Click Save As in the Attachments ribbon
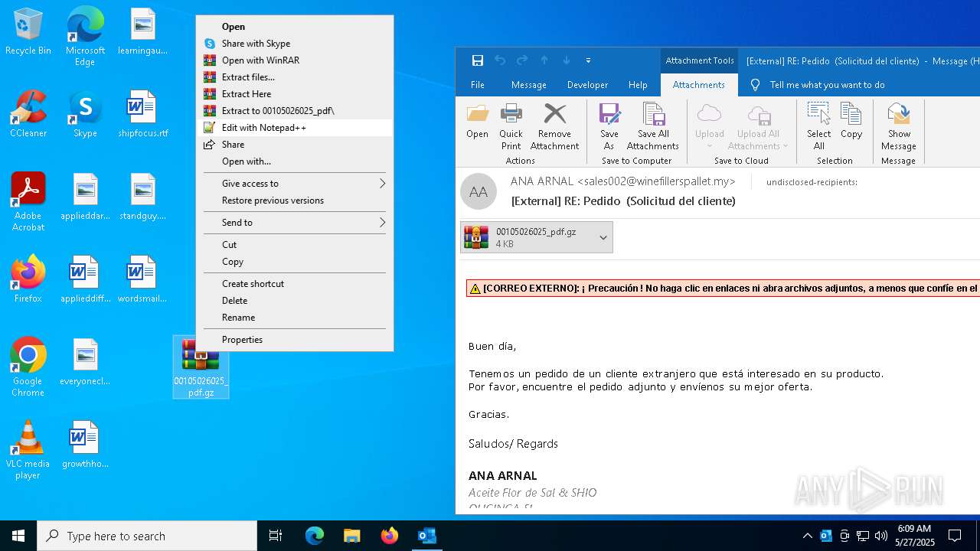Screen dimensions: 980x551 coord(609,127)
